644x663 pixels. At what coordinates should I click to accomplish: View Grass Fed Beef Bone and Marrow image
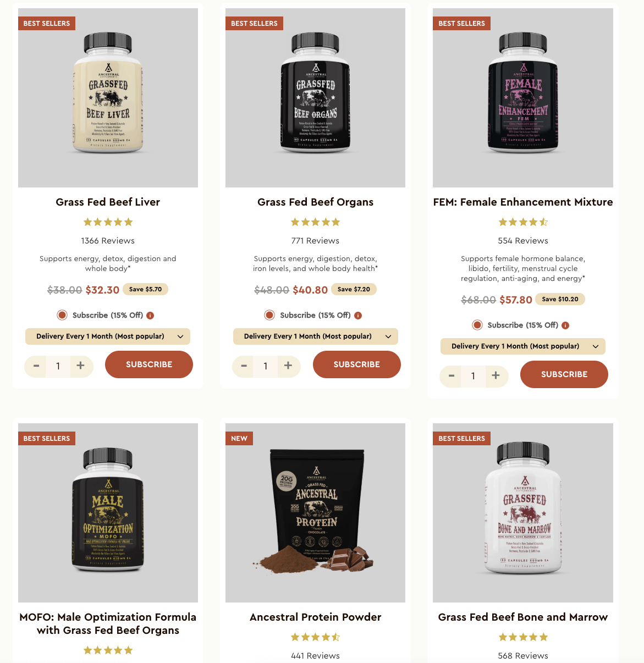[x=523, y=513]
